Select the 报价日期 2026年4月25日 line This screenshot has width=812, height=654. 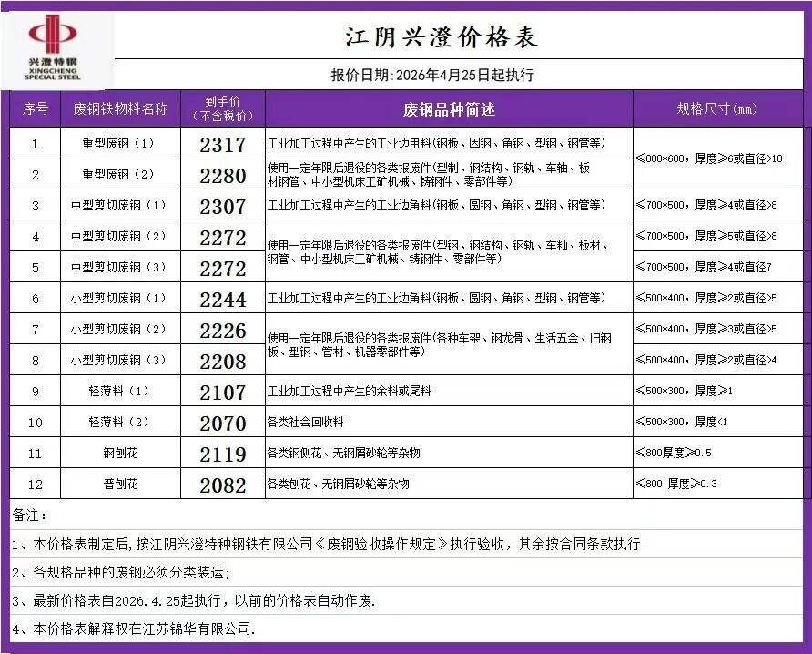coord(432,76)
